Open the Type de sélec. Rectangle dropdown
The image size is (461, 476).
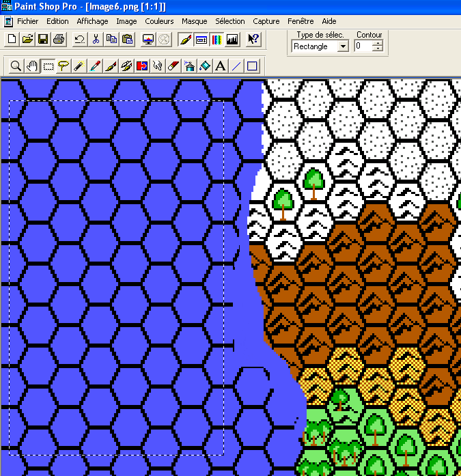(343, 46)
